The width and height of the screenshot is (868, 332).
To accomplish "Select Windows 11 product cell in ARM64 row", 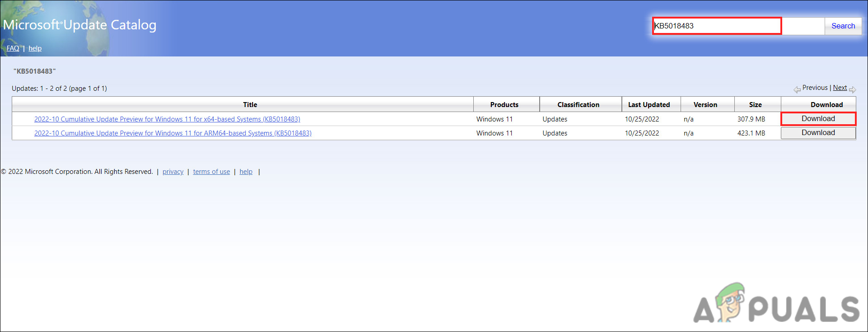I will tap(495, 133).
